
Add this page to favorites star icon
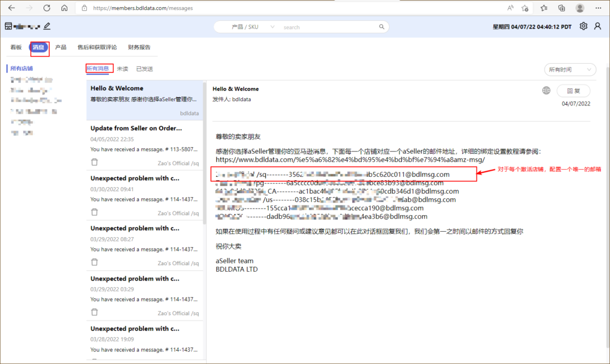(x=525, y=8)
